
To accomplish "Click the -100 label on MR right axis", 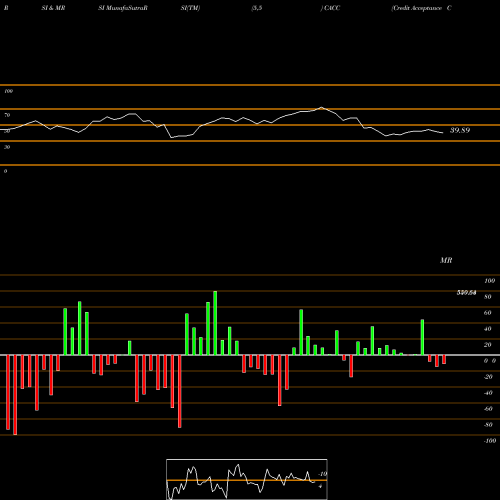I will 490,441.
